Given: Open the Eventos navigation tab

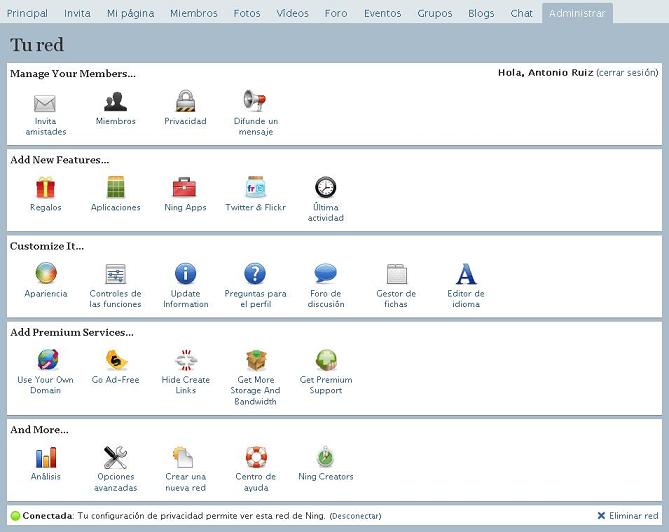Looking at the screenshot, I should 382,13.
